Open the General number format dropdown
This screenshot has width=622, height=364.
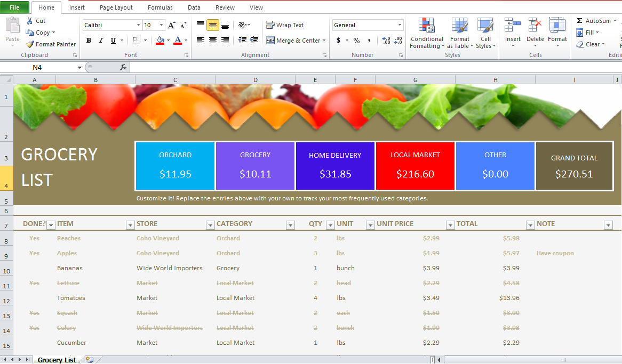tap(400, 25)
